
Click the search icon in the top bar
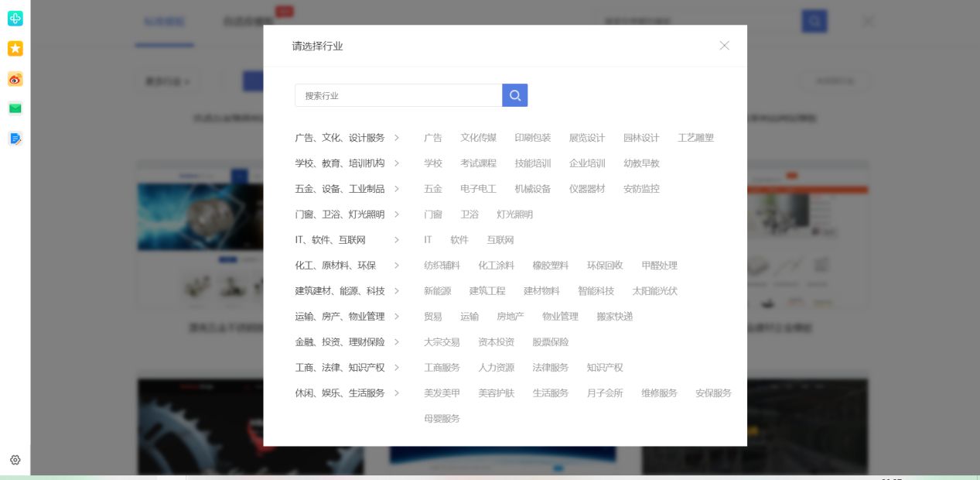pyautogui.click(x=814, y=21)
